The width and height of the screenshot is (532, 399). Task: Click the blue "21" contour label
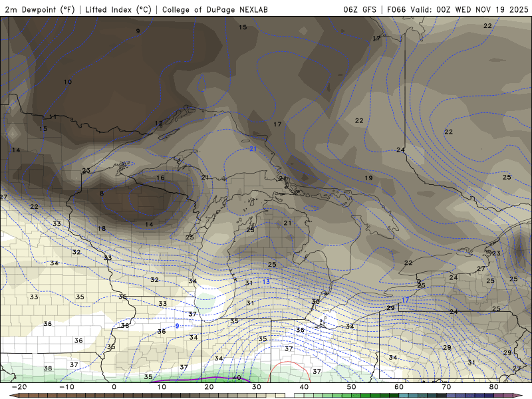click(253, 149)
